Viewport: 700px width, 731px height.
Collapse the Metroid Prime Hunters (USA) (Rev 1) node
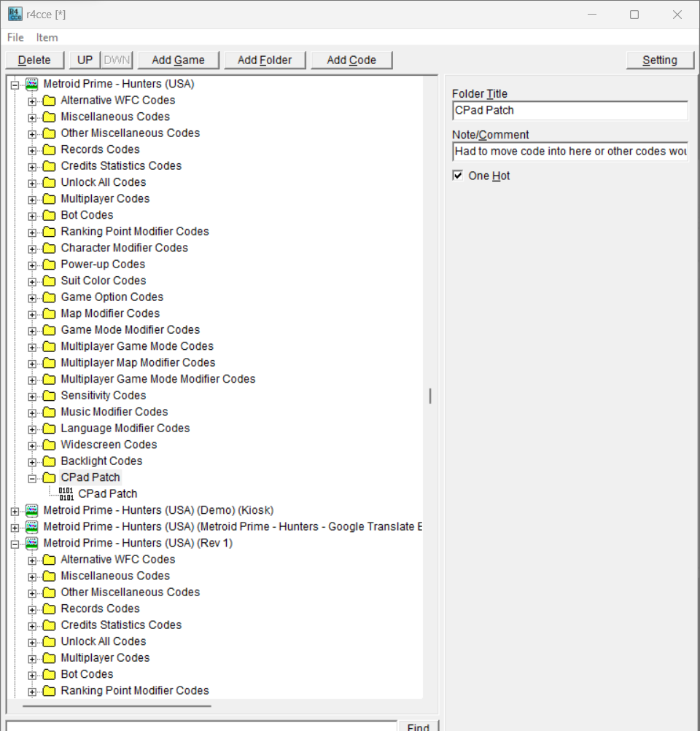[15, 544]
